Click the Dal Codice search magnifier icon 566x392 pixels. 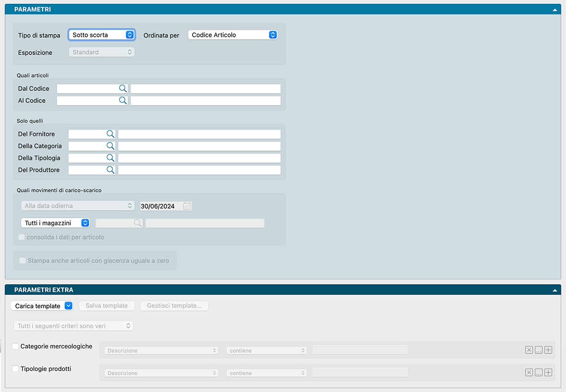123,89
